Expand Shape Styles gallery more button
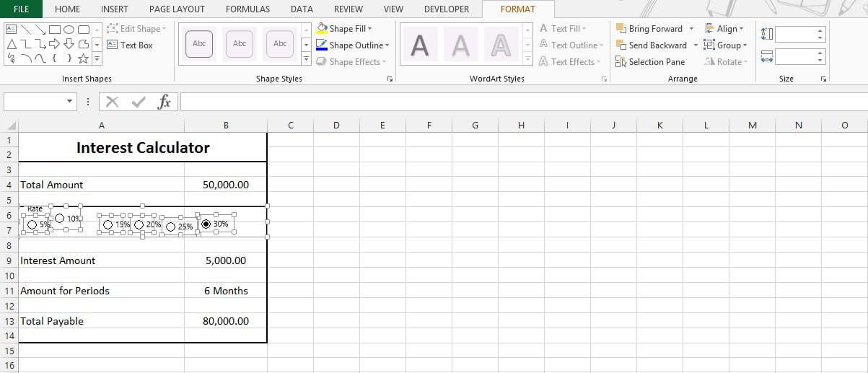Viewport: 868px width, 373px height. pyautogui.click(x=306, y=58)
